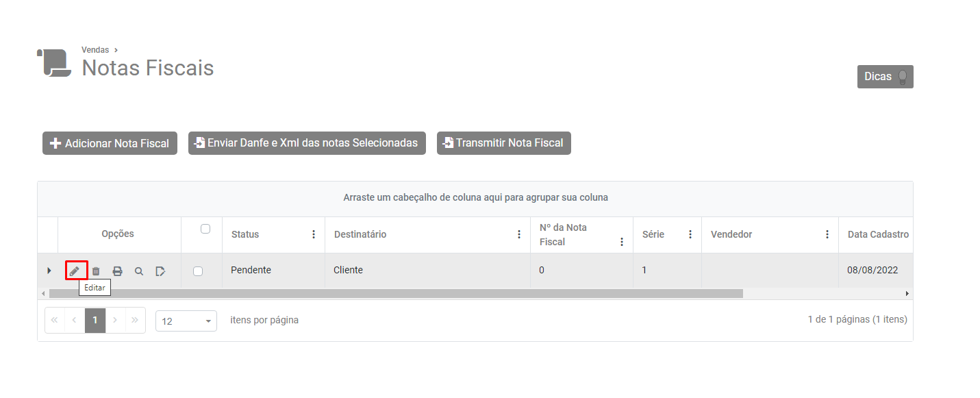Go to page 1 in pager
The image size is (980, 398).
95,320
